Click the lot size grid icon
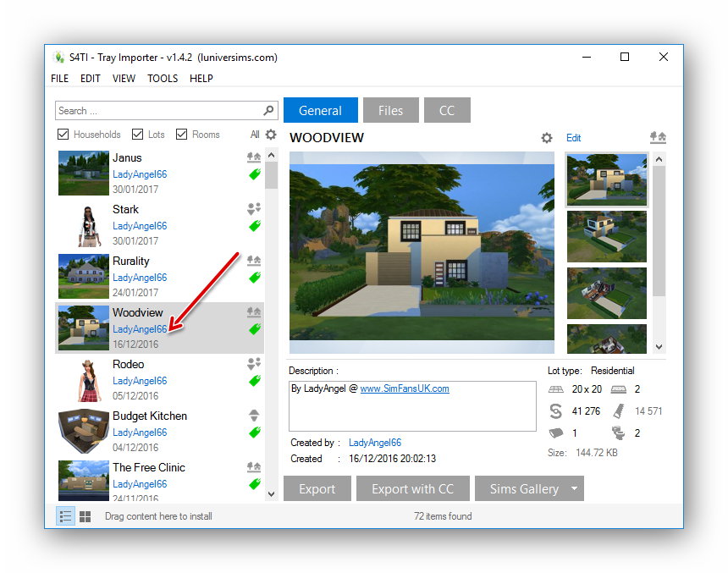 point(556,389)
